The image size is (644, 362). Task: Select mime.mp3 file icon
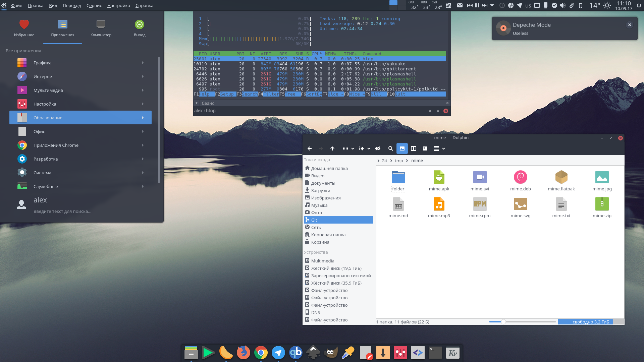point(439,204)
